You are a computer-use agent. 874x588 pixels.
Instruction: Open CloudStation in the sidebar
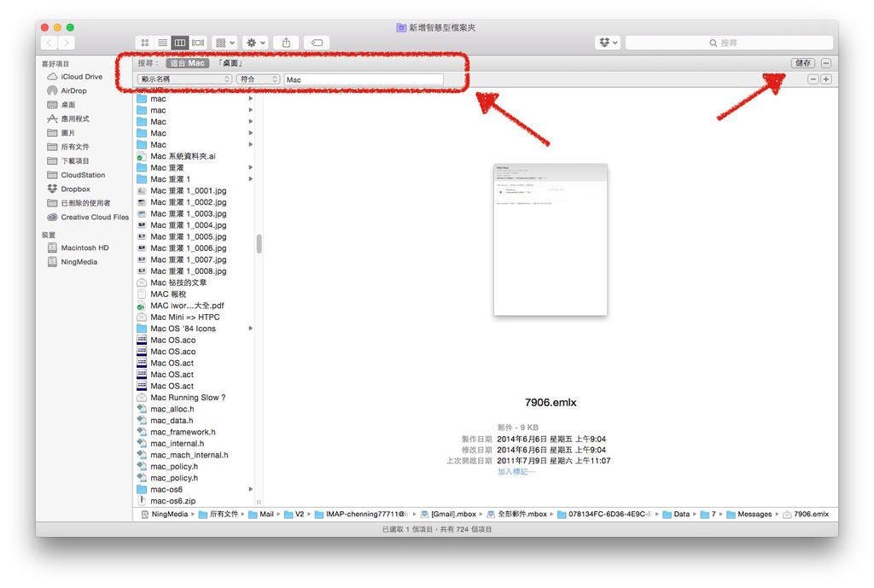pyautogui.click(x=83, y=174)
